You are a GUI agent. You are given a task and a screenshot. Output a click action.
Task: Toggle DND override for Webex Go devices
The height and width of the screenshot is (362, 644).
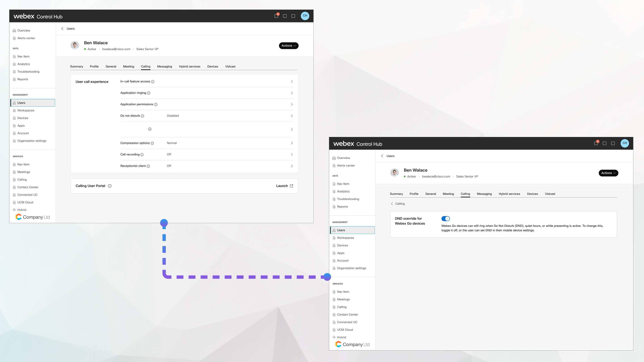pyautogui.click(x=445, y=219)
